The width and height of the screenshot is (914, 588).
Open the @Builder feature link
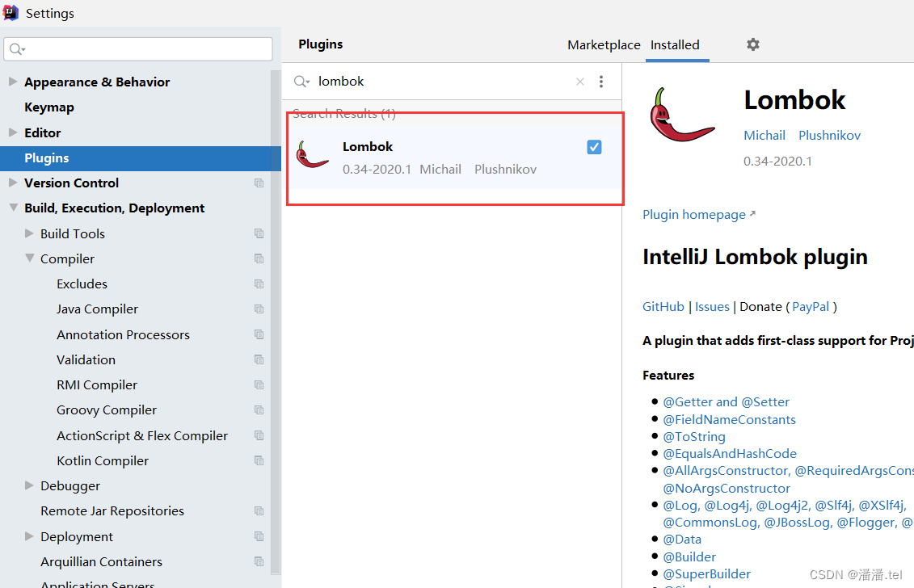click(x=689, y=556)
